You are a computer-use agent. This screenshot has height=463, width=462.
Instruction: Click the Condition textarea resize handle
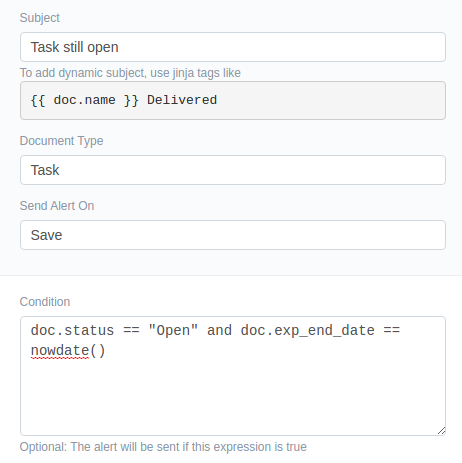click(441, 431)
